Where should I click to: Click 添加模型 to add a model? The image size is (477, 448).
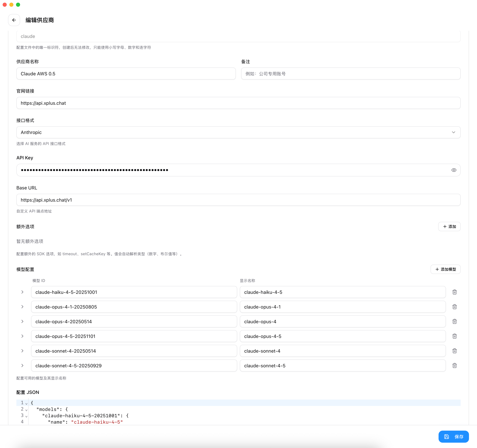coord(445,269)
